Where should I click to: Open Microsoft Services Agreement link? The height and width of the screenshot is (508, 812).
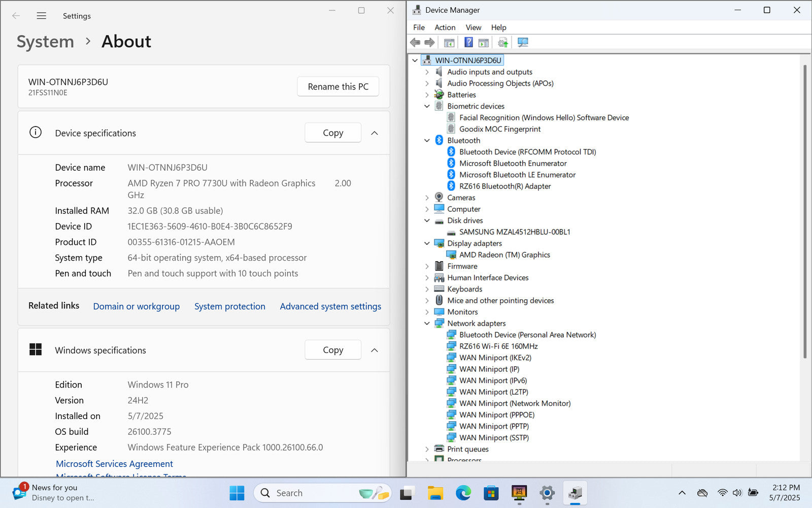pyautogui.click(x=114, y=464)
